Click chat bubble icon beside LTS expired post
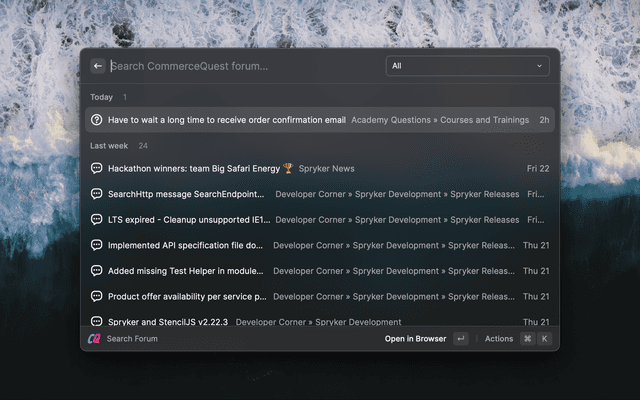The image size is (640, 400). [97, 219]
